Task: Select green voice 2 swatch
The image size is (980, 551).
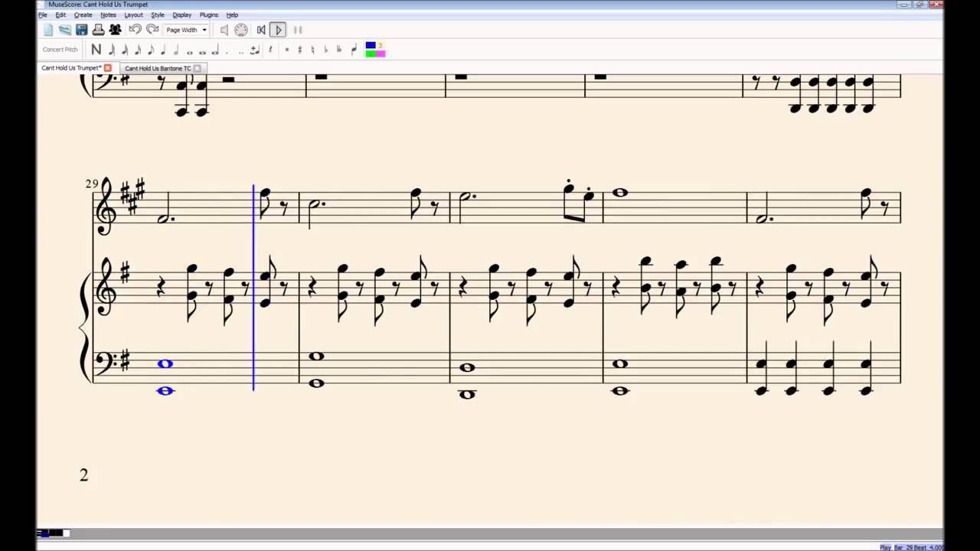Action: click(371, 54)
